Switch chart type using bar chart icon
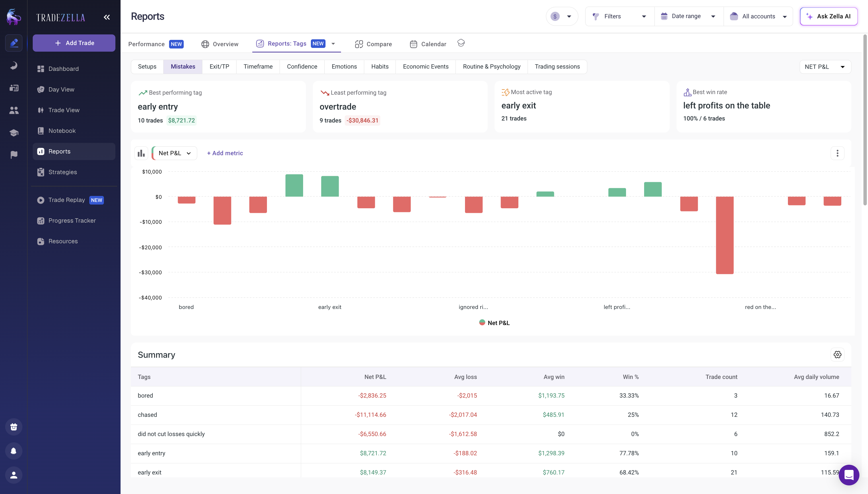This screenshot has height=494, width=868. point(141,153)
